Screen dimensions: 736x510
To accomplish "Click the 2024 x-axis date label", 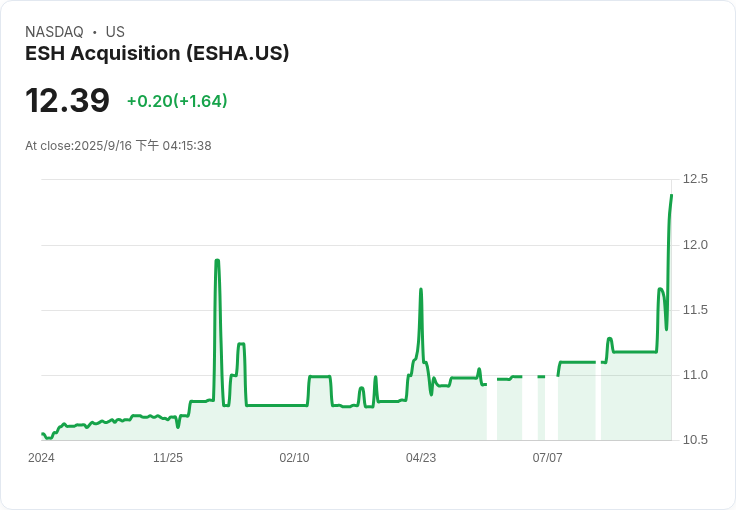I will [41, 458].
